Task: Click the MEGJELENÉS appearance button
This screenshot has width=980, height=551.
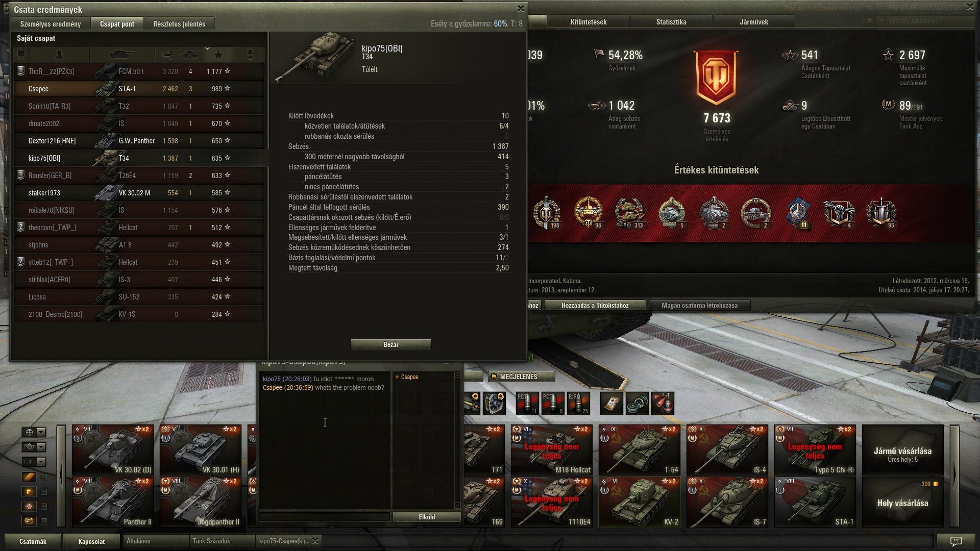Action: [521, 377]
